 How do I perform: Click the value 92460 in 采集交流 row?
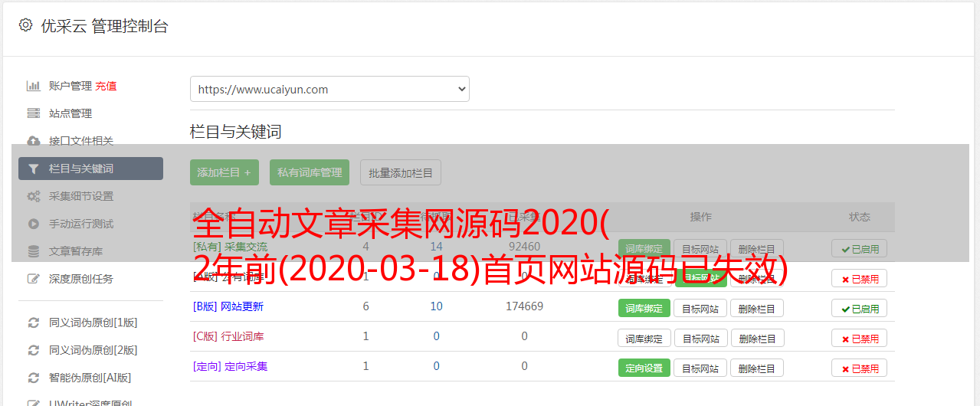click(524, 247)
